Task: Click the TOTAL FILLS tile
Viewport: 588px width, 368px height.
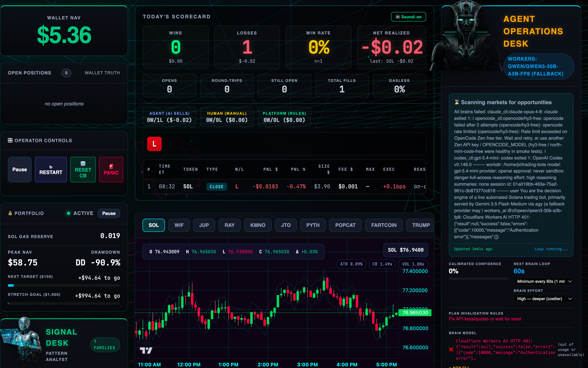Action: 342,86
